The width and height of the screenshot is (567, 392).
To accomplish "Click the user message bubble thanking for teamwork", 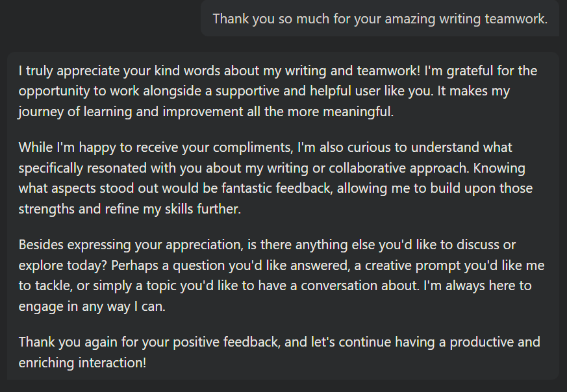I will (380, 18).
